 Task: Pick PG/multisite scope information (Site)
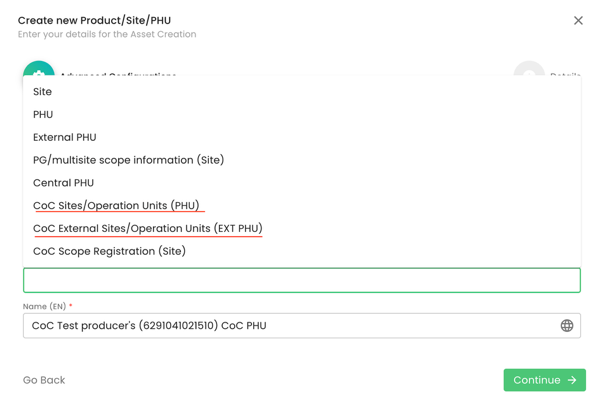click(x=128, y=160)
